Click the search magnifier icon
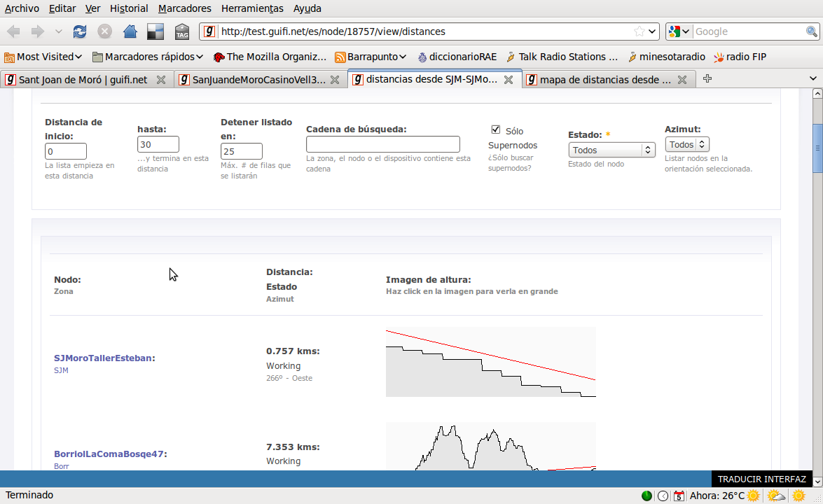The image size is (823, 504). [x=811, y=31]
